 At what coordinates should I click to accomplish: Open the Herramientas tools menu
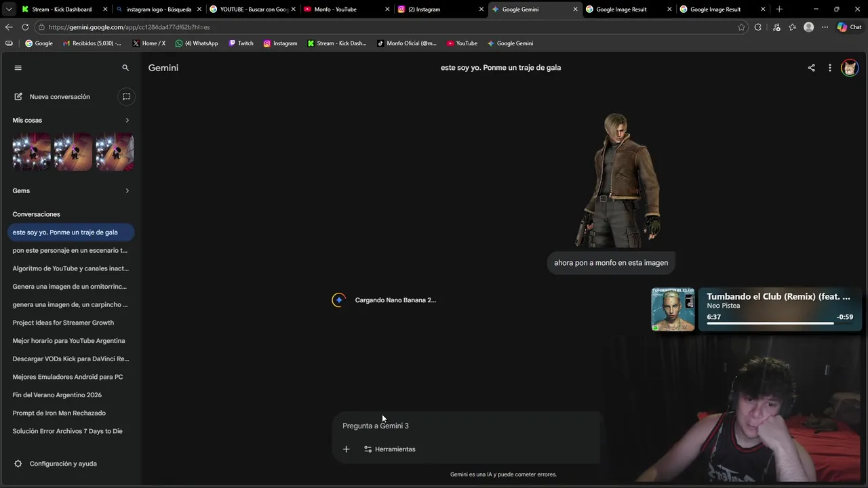pos(390,449)
